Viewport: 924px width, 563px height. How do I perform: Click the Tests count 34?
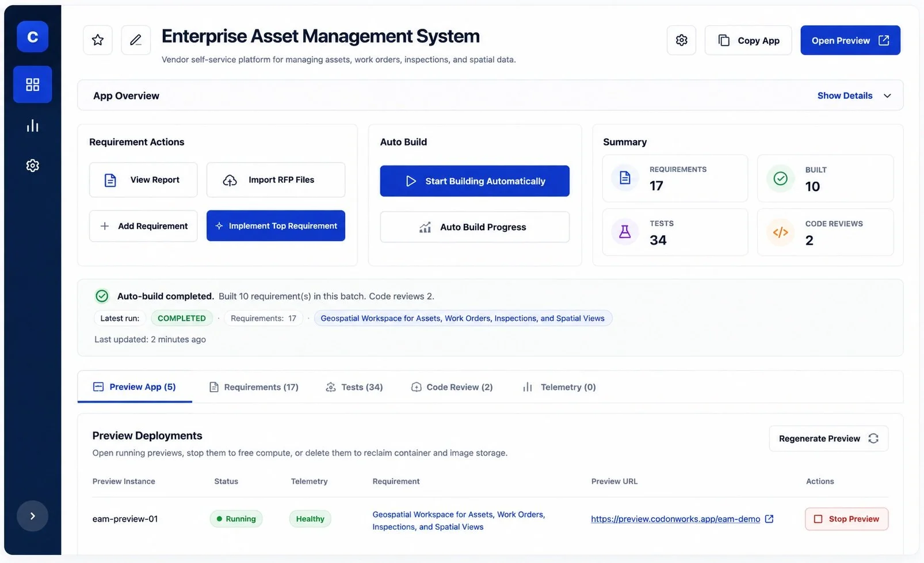pyautogui.click(x=658, y=240)
